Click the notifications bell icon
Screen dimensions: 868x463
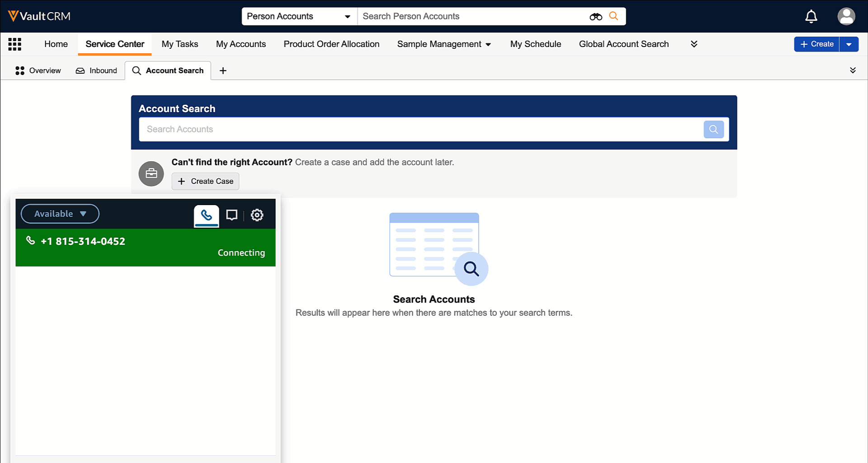pos(811,16)
